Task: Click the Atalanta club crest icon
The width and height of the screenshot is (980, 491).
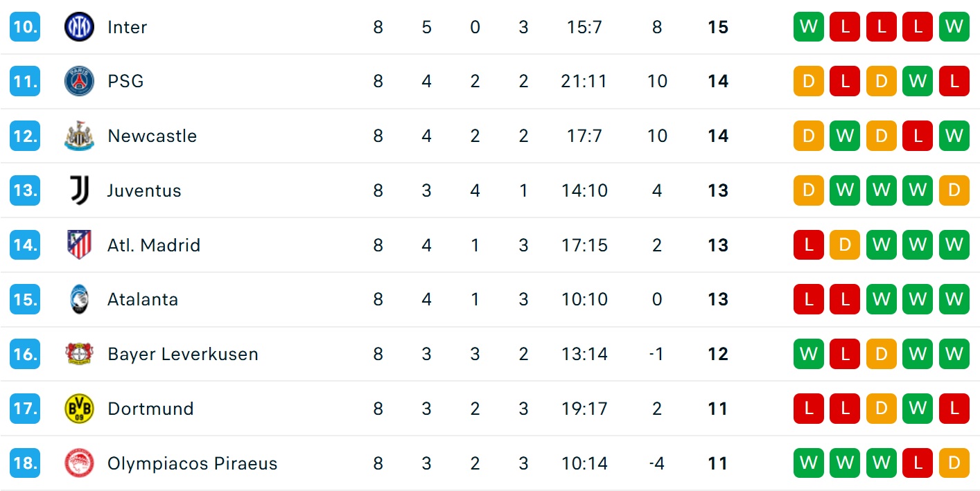Action: pyautogui.click(x=79, y=299)
